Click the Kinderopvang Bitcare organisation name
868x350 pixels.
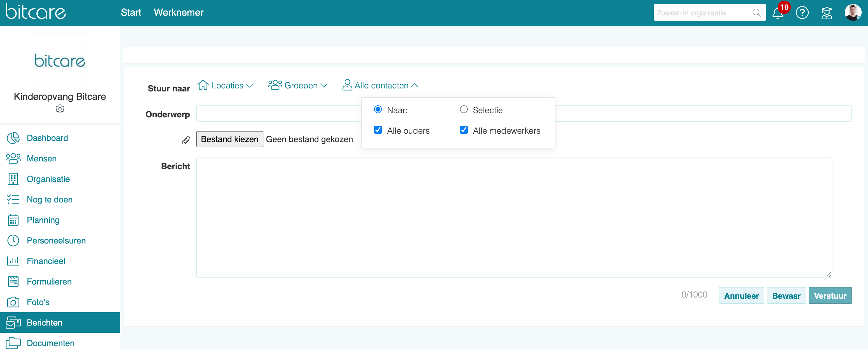tap(60, 97)
